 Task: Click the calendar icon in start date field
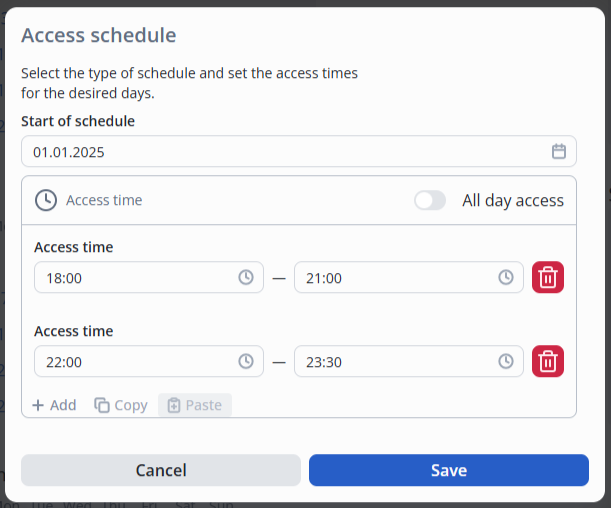pos(559,152)
